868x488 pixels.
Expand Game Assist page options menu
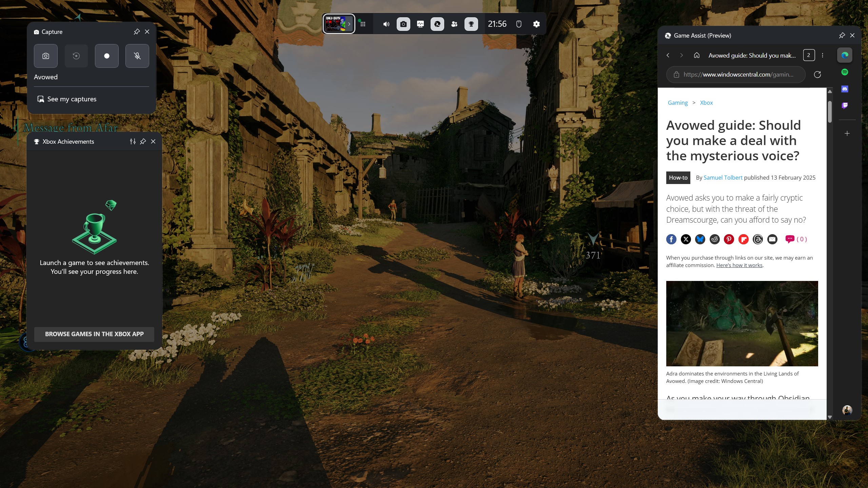coord(823,55)
